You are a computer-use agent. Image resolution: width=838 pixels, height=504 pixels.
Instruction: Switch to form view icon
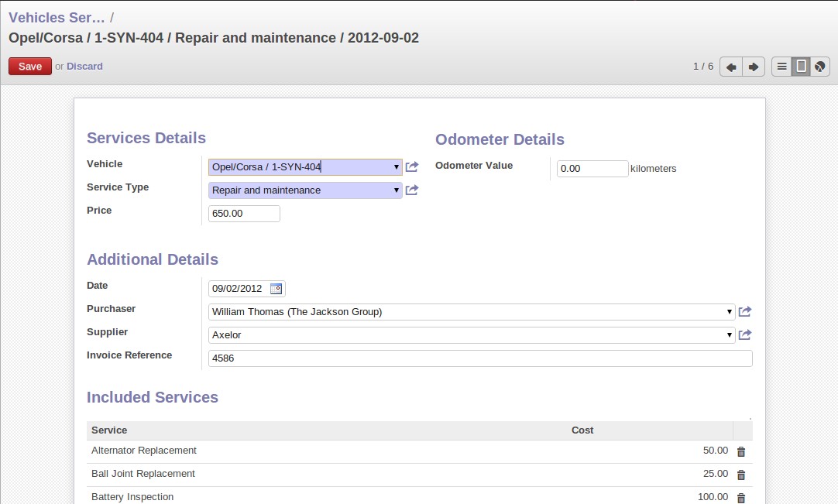(x=801, y=67)
